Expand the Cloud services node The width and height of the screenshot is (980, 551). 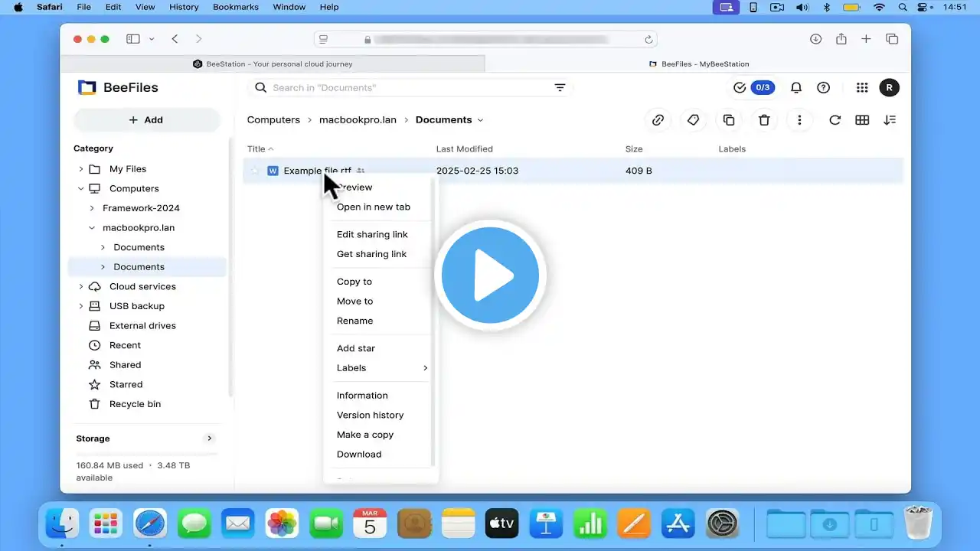[x=81, y=286]
